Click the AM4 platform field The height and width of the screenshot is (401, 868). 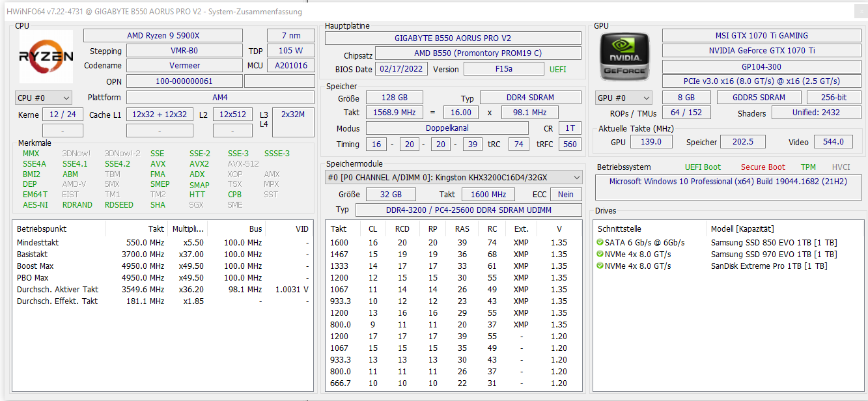click(220, 98)
